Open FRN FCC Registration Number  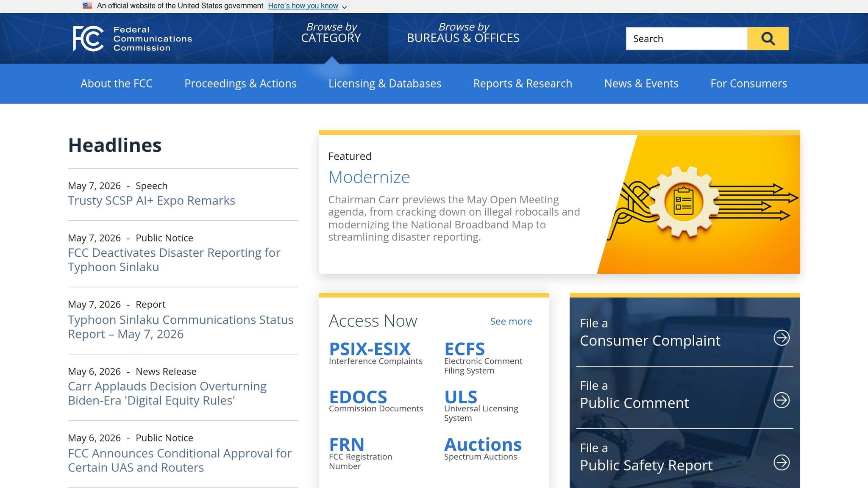pos(360,453)
